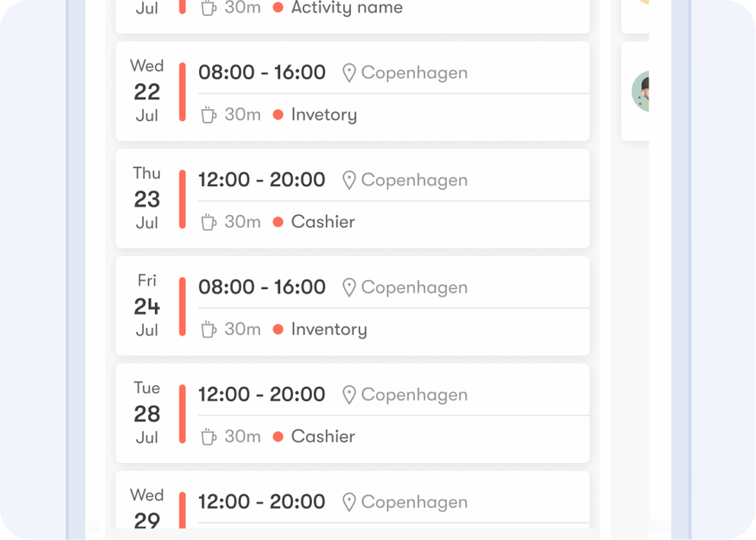Image resolution: width=756 pixels, height=540 pixels.
Task: Click the coffee cup break icon on Wed 22 shift
Action: [x=208, y=114]
